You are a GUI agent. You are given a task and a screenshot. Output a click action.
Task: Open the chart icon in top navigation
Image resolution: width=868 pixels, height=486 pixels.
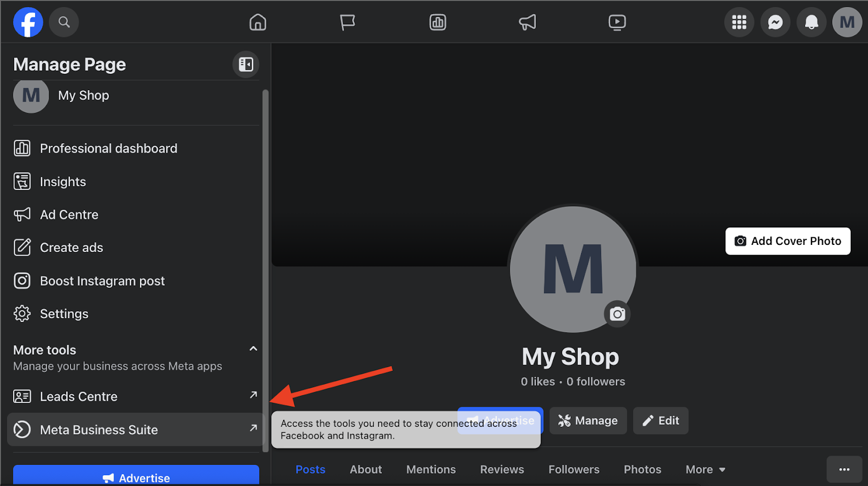click(438, 22)
